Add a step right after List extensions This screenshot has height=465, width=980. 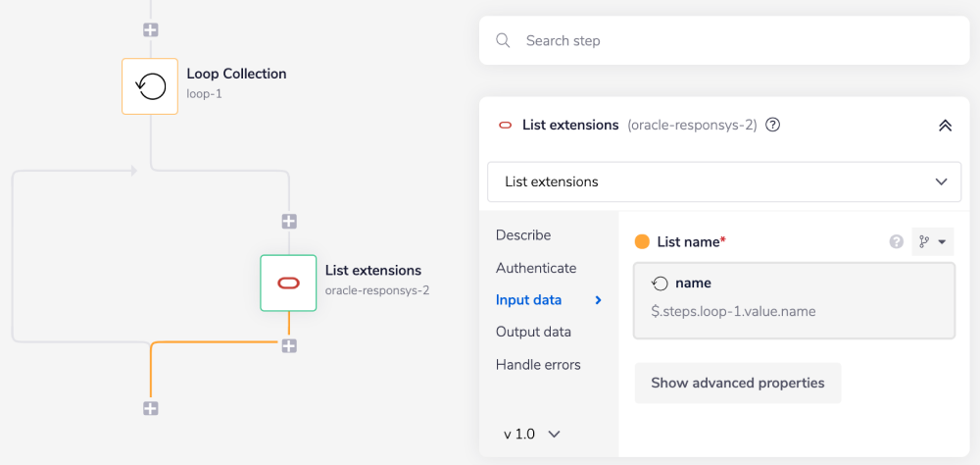click(x=288, y=345)
